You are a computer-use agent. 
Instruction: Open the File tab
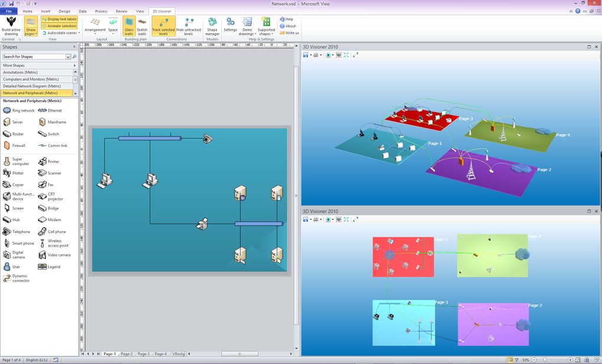[x=8, y=11]
